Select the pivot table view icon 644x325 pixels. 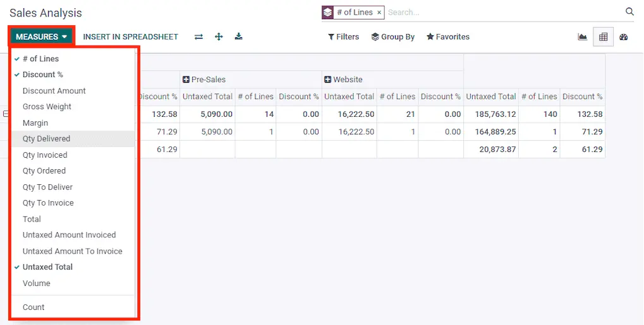click(603, 37)
